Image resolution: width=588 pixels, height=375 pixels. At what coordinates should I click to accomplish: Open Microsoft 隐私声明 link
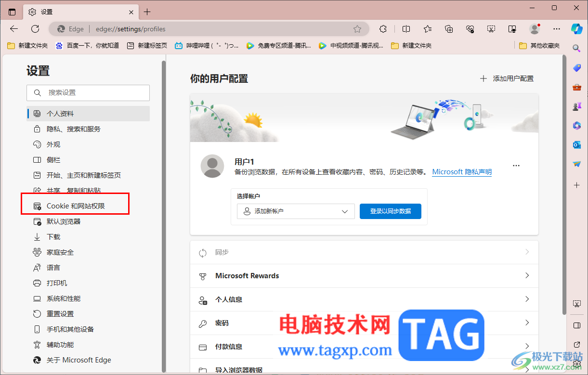462,172
